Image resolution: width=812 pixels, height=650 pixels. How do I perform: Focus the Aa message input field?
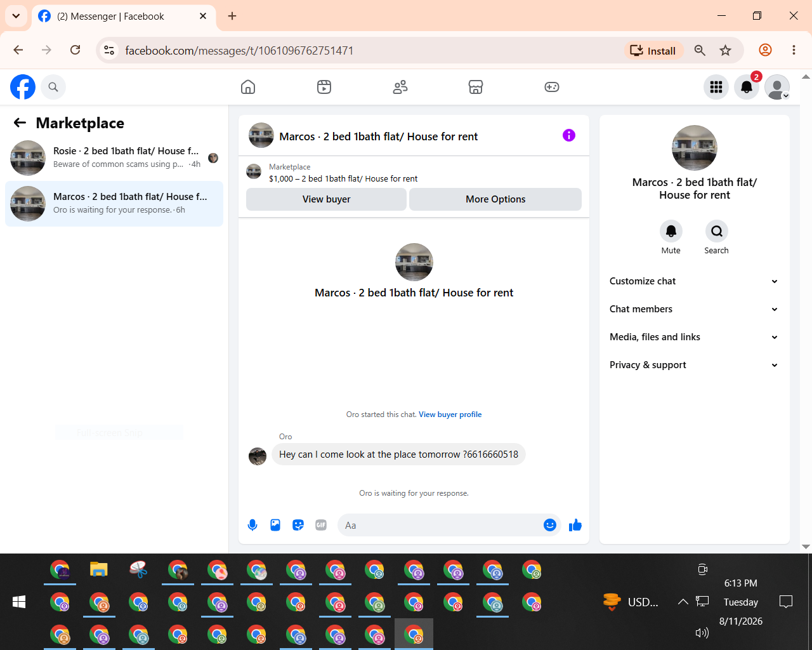[x=442, y=525]
